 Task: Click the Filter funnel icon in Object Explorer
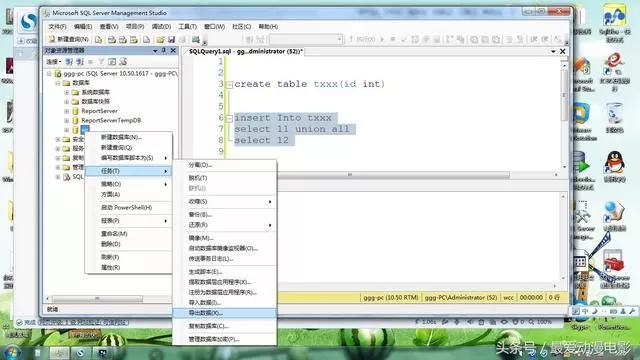point(101,62)
